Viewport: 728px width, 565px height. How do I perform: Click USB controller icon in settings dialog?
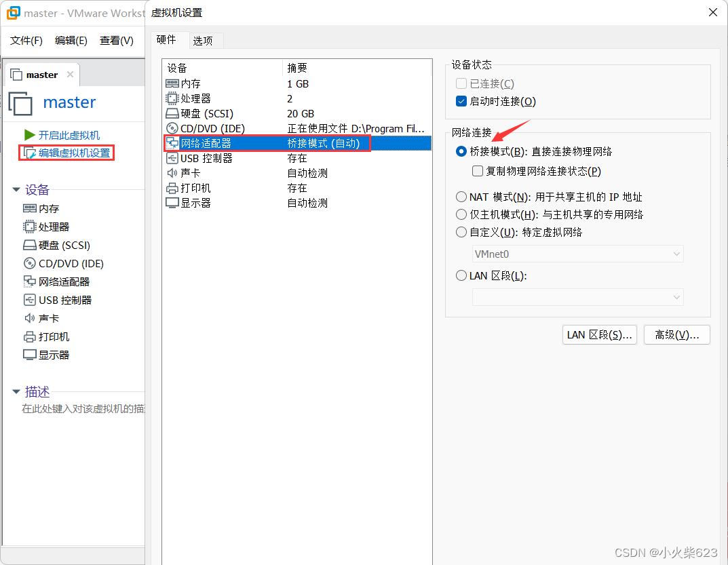tap(172, 158)
